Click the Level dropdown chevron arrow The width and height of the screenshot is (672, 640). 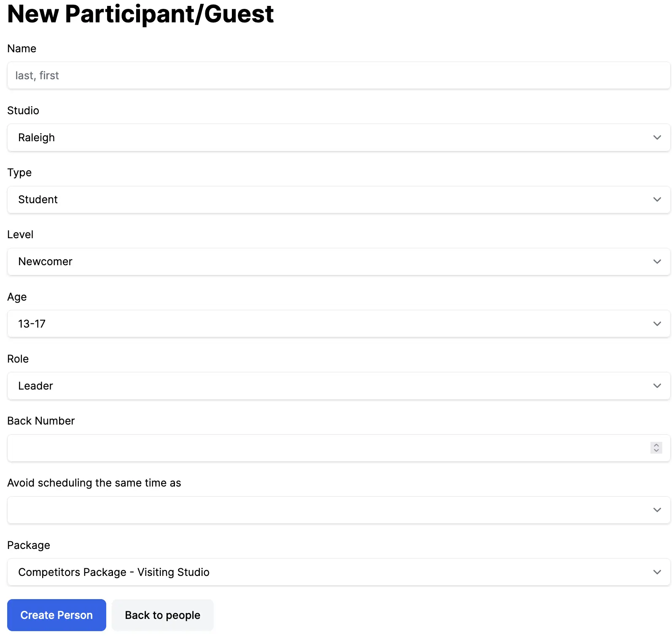(657, 261)
